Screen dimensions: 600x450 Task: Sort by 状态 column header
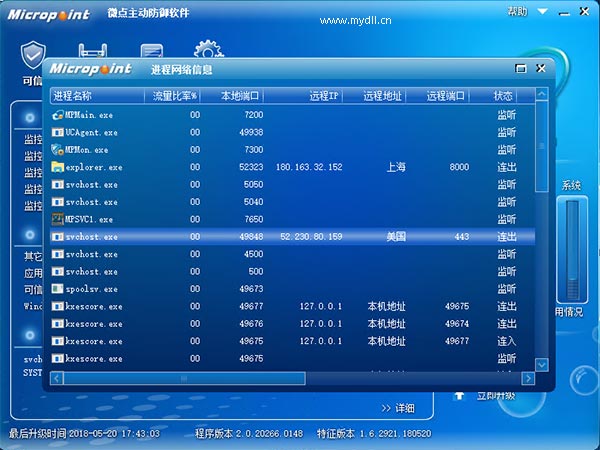pos(493,96)
